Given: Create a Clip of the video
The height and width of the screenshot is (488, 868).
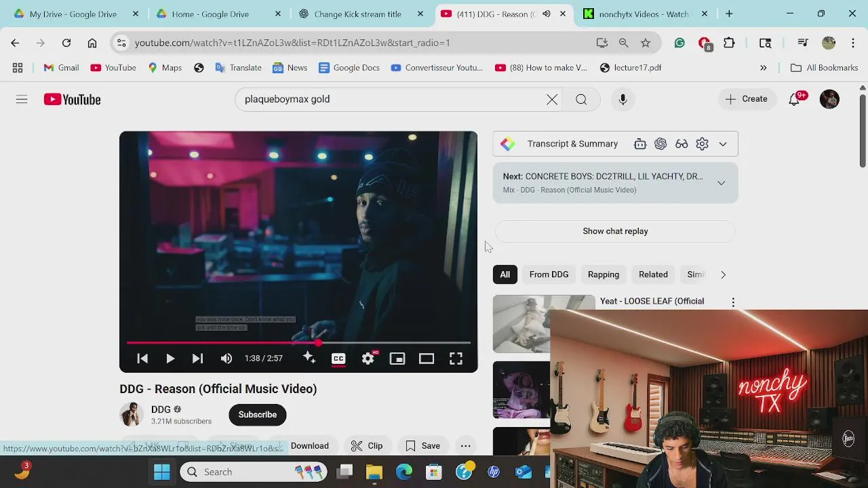Looking at the screenshot, I should tap(367, 446).
